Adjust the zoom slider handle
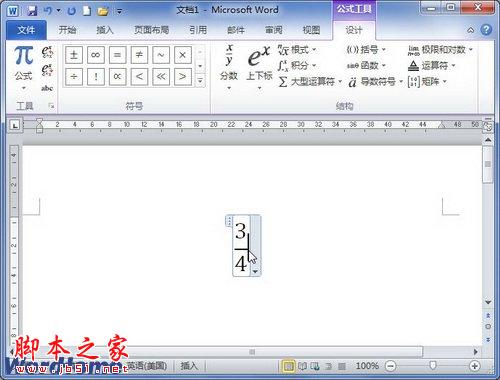The height and width of the screenshot is (380, 500). (x=433, y=366)
